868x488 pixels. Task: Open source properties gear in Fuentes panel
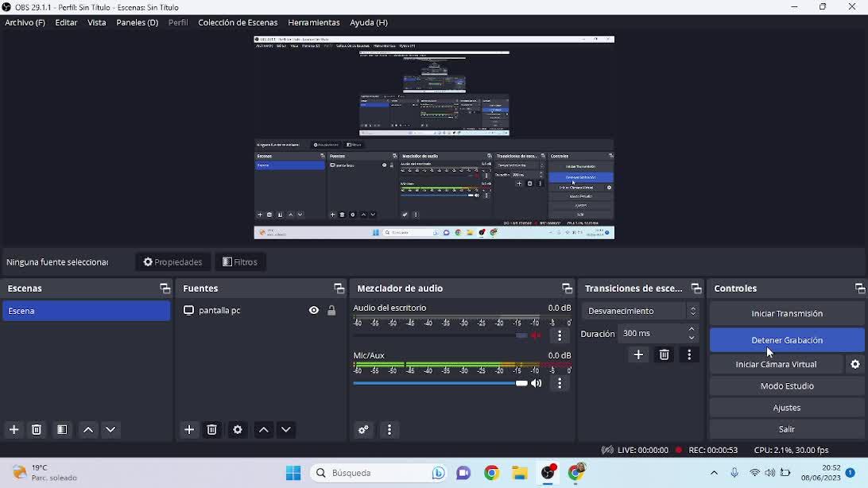[x=237, y=429]
